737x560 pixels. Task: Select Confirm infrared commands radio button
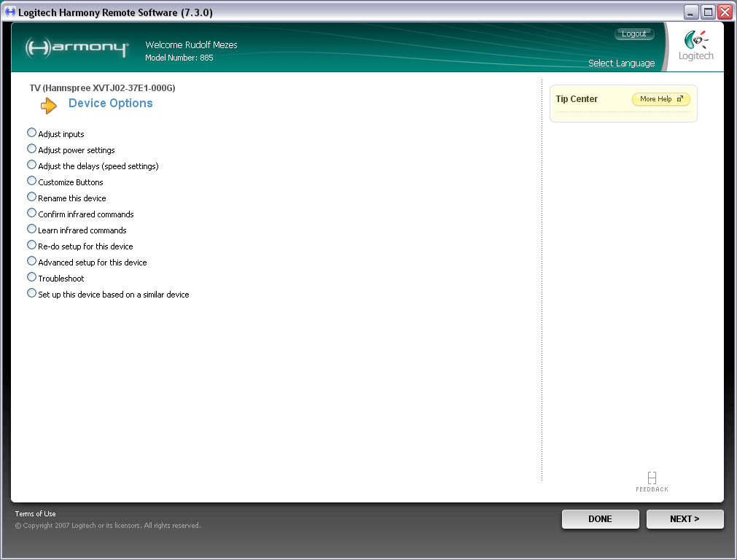click(x=31, y=212)
